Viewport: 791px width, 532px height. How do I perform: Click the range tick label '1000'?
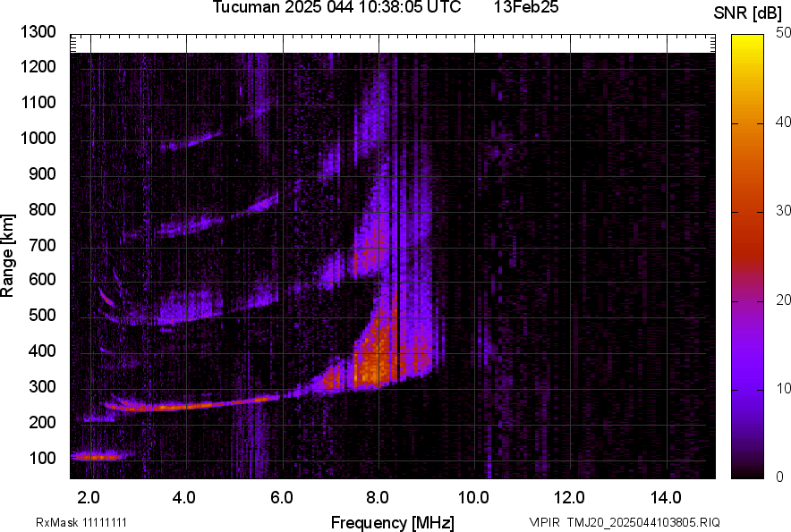[x=38, y=138]
